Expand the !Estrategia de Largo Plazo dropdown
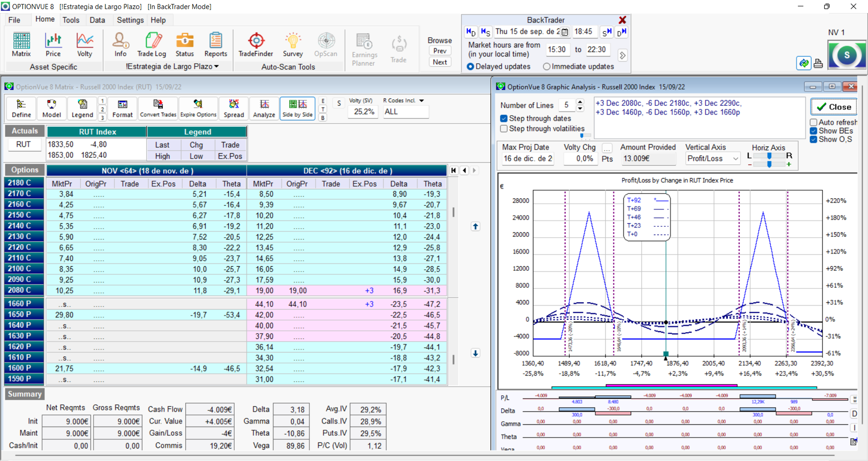 (x=216, y=66)
